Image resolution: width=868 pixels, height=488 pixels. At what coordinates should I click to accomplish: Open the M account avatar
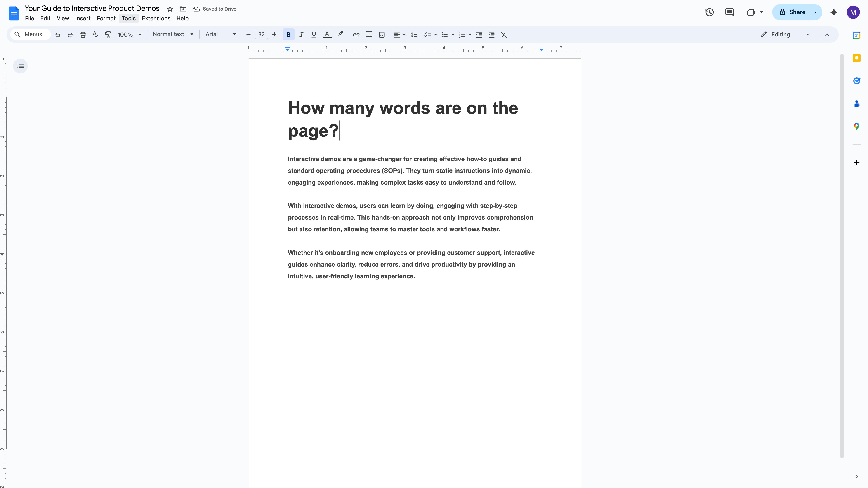[x=853, y=12]
